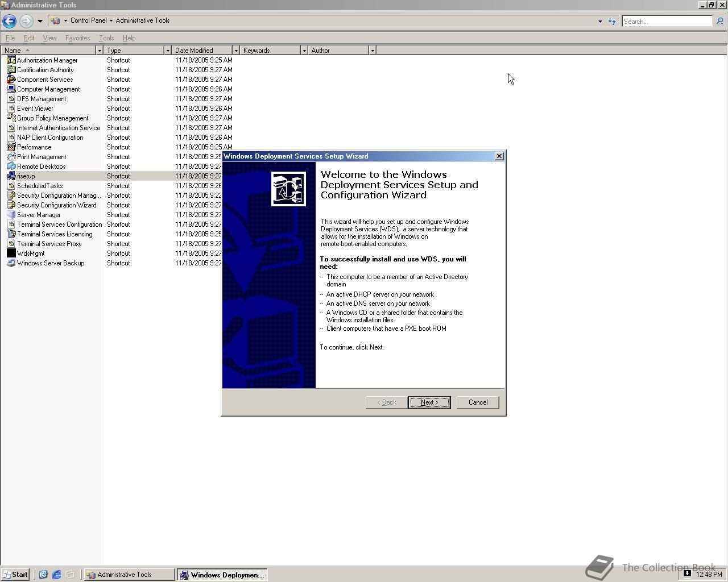Open the Date Modified column dropdown arrow

(236, 51)
